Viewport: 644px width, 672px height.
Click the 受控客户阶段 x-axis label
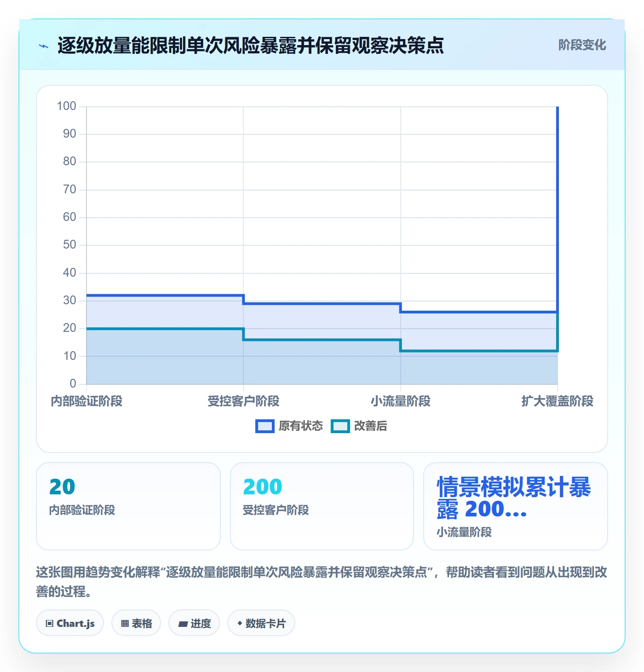[x=243, y=401]
